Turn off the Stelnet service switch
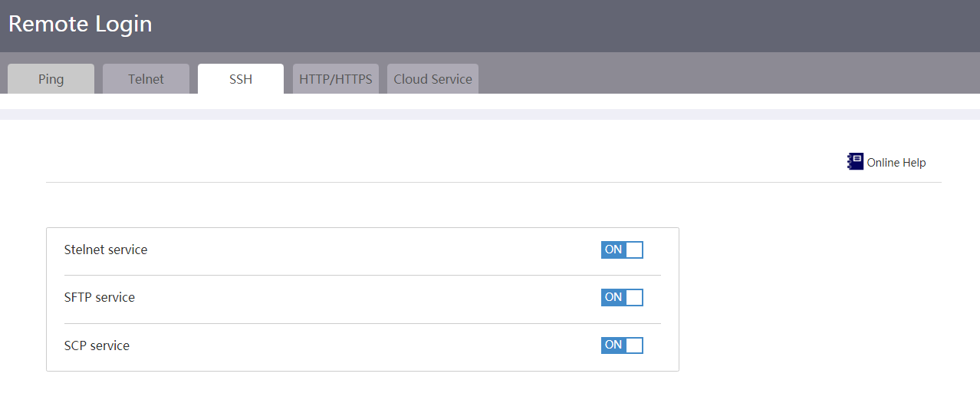980x400 pixels. pyautogui.click(x=622, y=250)
